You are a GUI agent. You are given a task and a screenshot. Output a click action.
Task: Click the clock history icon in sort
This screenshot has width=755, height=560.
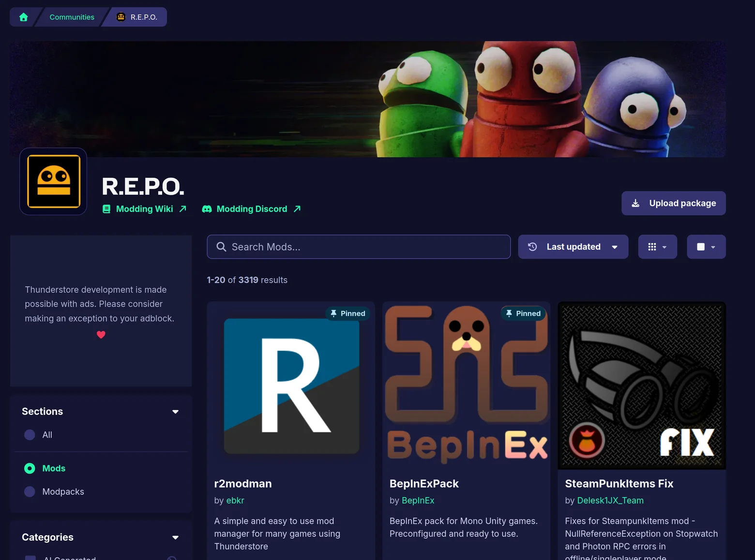click(x=532, y=247)
